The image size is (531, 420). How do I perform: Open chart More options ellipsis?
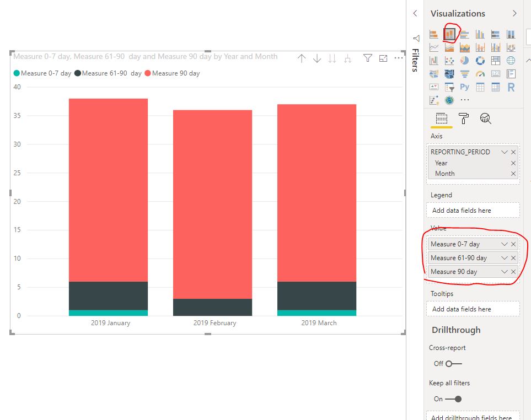coord(399,58)
